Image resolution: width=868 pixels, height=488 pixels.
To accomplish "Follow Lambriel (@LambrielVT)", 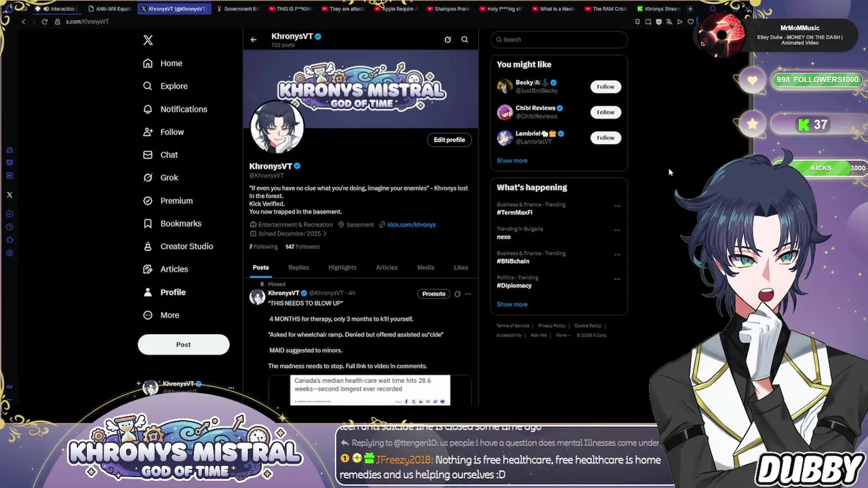I will pyautogui.click(x=606, y=138).
